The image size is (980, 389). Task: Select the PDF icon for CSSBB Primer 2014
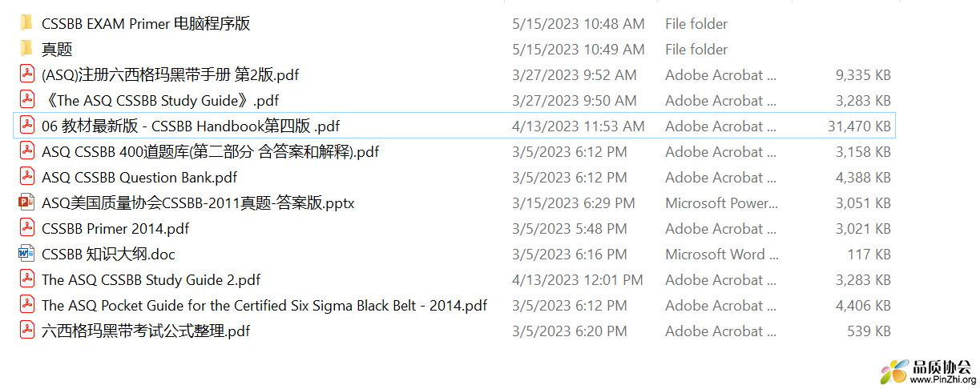(26, 228)
